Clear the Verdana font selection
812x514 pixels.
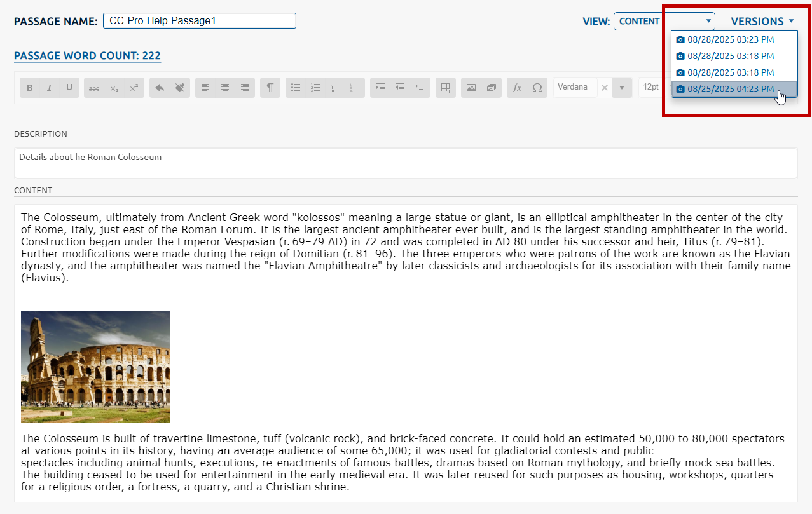pyautogui.click(x=605, y=88)
